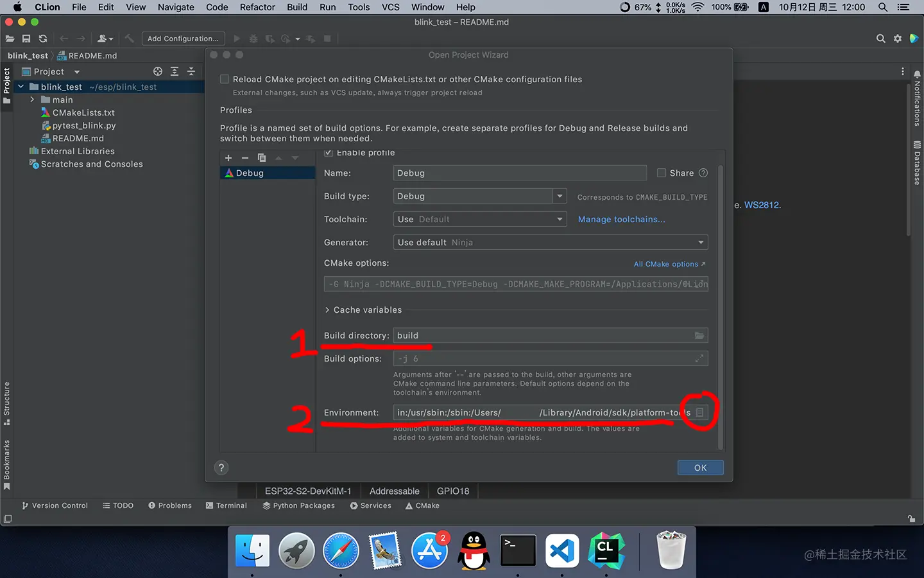Expand the main folder in project tree
Image resolution: width=924 pixels, height=578 pixels.
click(32, 100)
